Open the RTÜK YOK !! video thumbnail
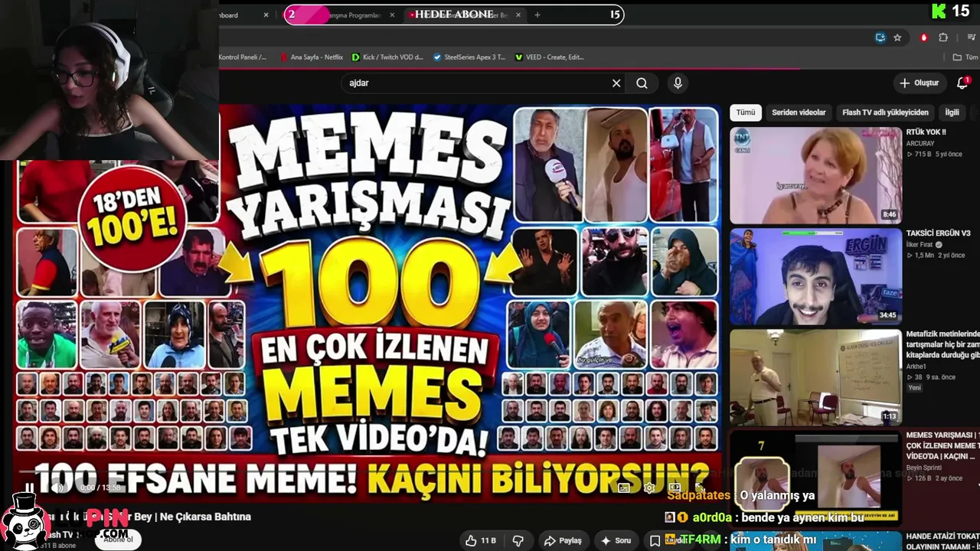 click(x=815, y=175)
